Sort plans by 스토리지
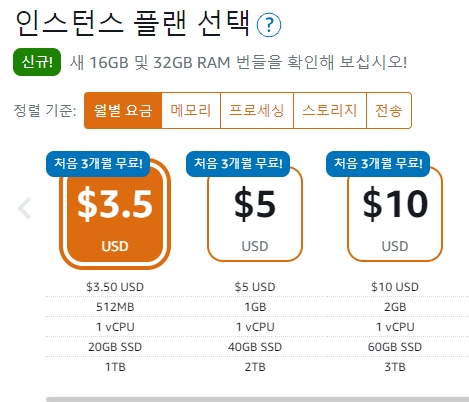 (x=330, y=110)
